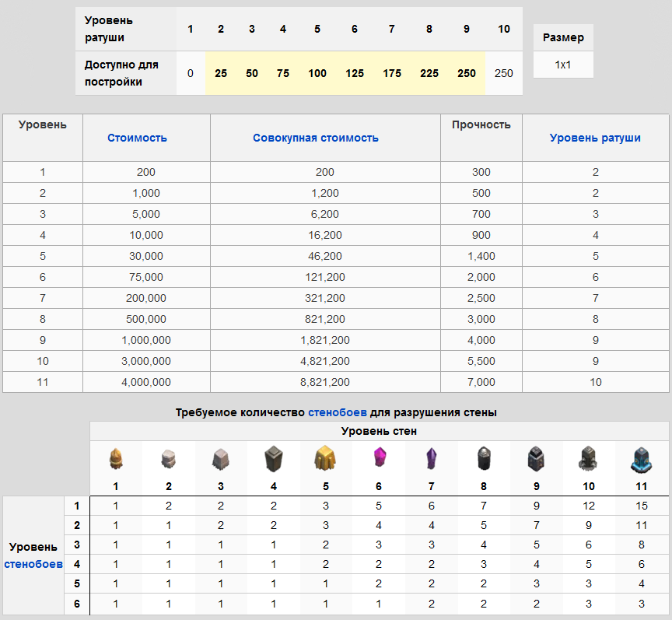Screen dimensions: 672x620
Task: Click the level 1 wooden wall icon
Action: [x=115, y=460]
